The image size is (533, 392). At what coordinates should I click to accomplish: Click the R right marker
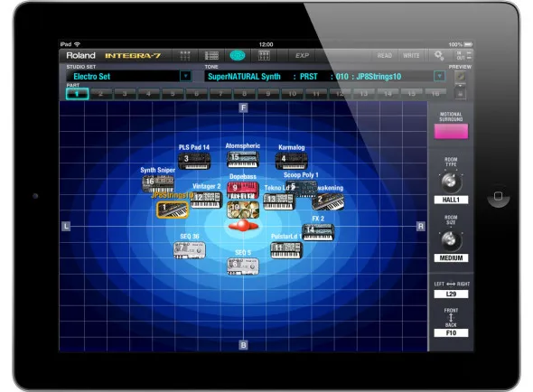pos(421,226)
